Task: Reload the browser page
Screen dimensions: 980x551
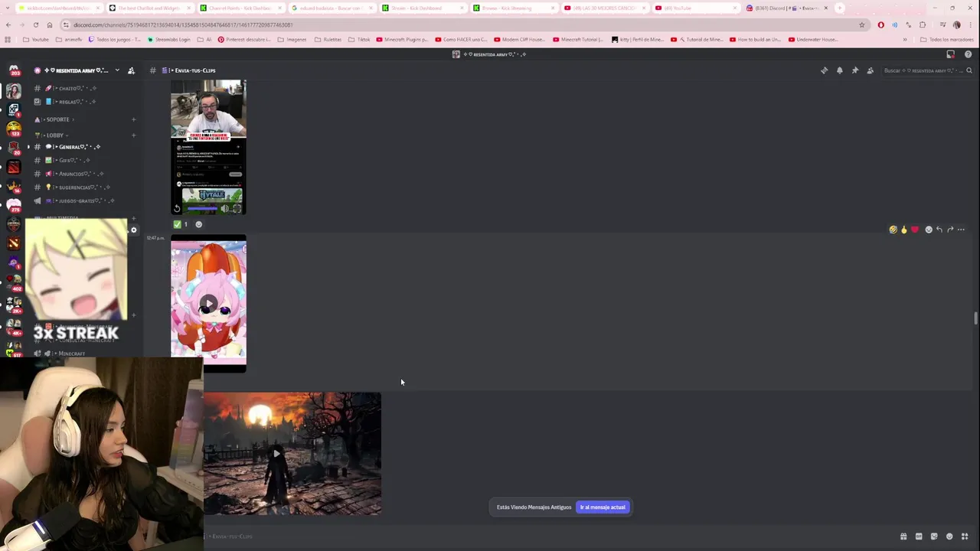Action: coord(35,24)
